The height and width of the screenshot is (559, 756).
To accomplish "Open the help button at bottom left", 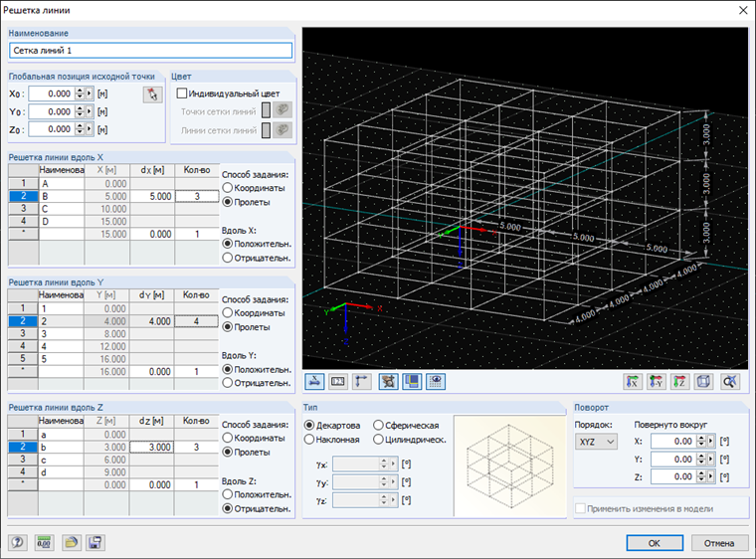I will [x=17, y=543].
